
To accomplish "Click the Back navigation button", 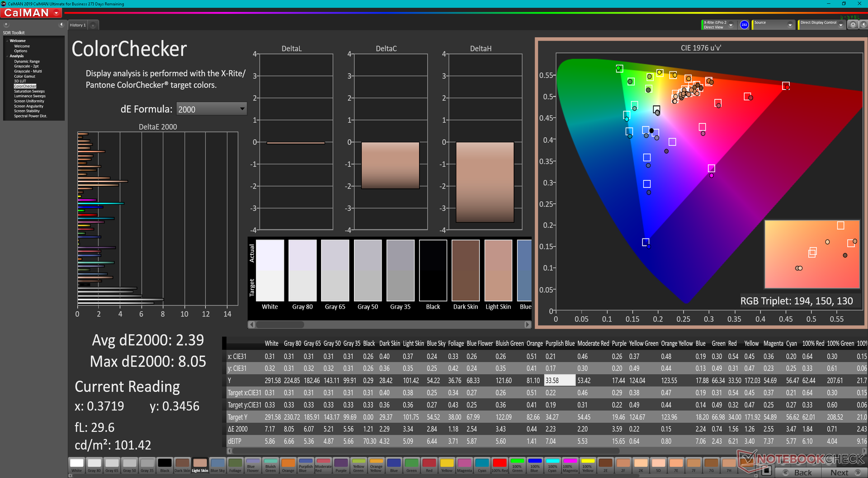I will click(x=797, y=473).
